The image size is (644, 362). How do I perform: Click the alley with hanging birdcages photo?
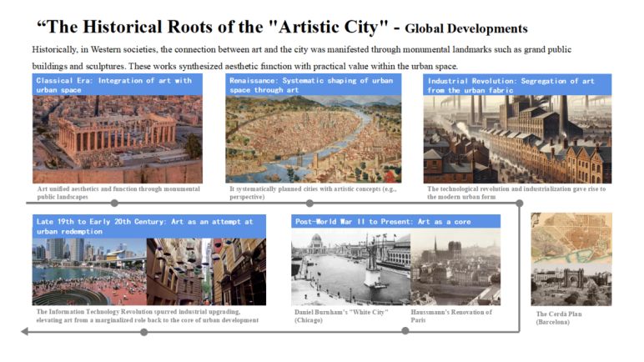pos(206,272)
